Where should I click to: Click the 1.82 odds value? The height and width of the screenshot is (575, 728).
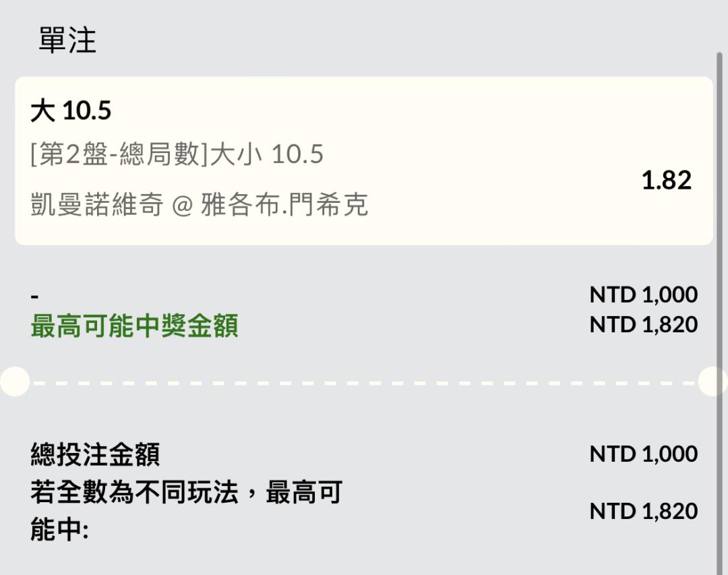(x=666, y=180)
